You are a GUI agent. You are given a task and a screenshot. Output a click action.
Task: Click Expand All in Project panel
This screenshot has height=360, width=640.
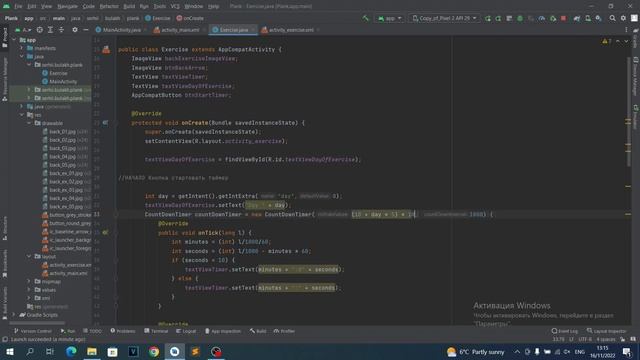50,30
